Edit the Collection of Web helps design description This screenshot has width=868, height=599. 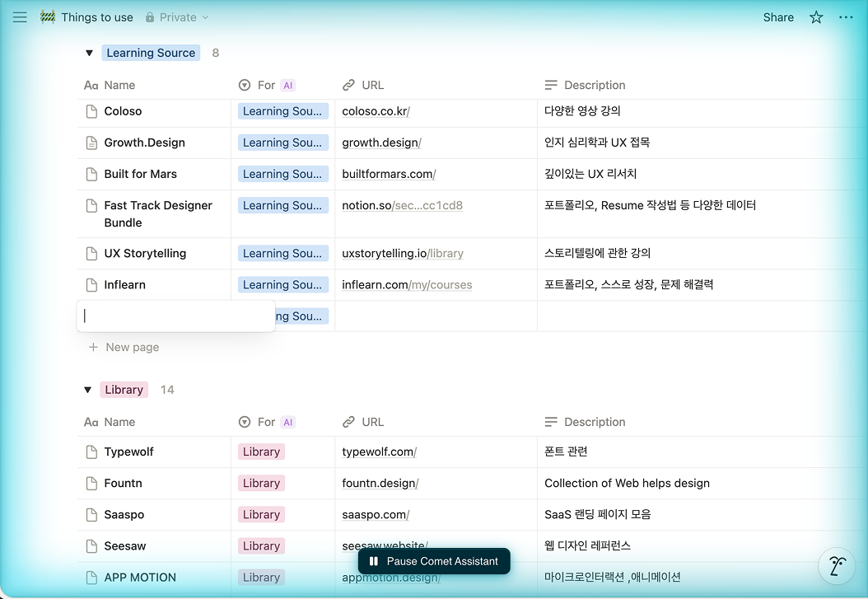tap(627, 484)
